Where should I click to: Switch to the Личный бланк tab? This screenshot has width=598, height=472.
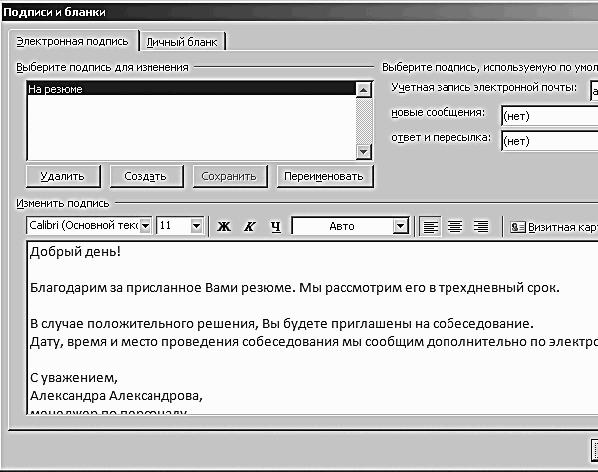point(182,42)
